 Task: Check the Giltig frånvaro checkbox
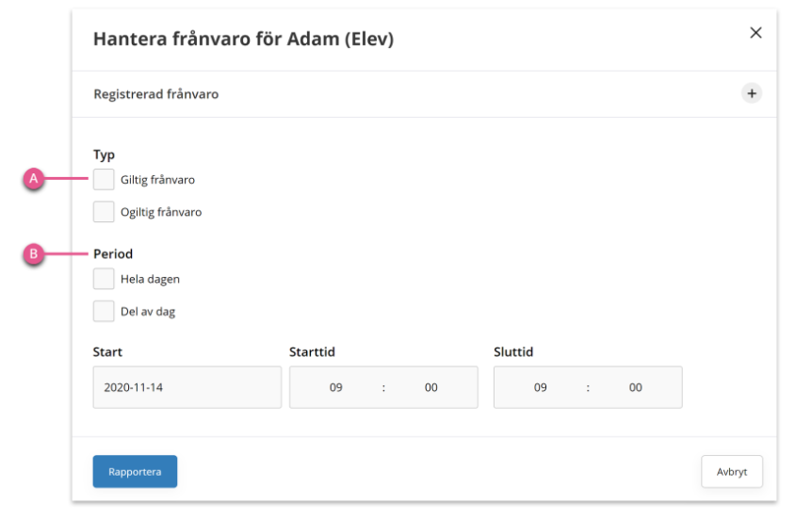104,179
